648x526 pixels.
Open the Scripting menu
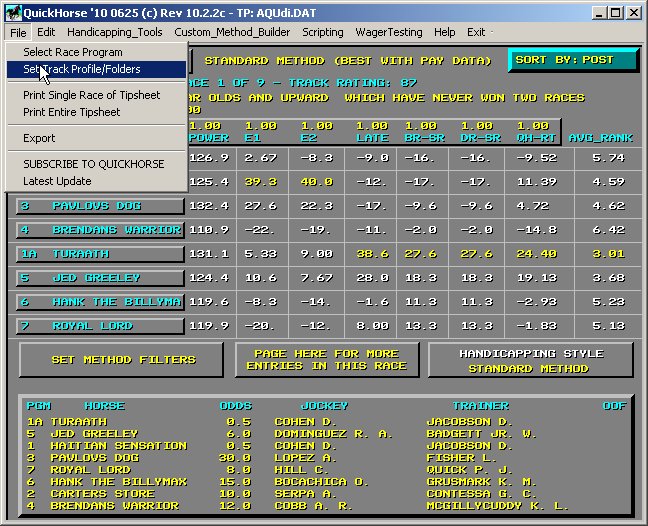click(x=323, y=32)
